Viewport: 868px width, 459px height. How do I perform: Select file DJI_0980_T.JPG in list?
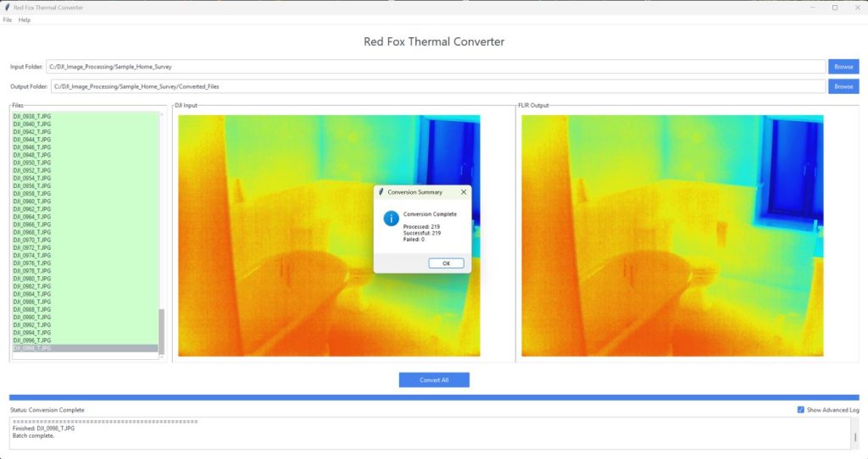tap(85, 279)
